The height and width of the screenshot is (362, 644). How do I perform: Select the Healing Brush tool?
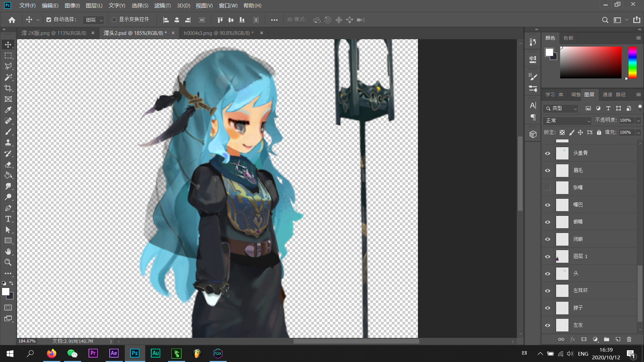[x=8, y=121]
